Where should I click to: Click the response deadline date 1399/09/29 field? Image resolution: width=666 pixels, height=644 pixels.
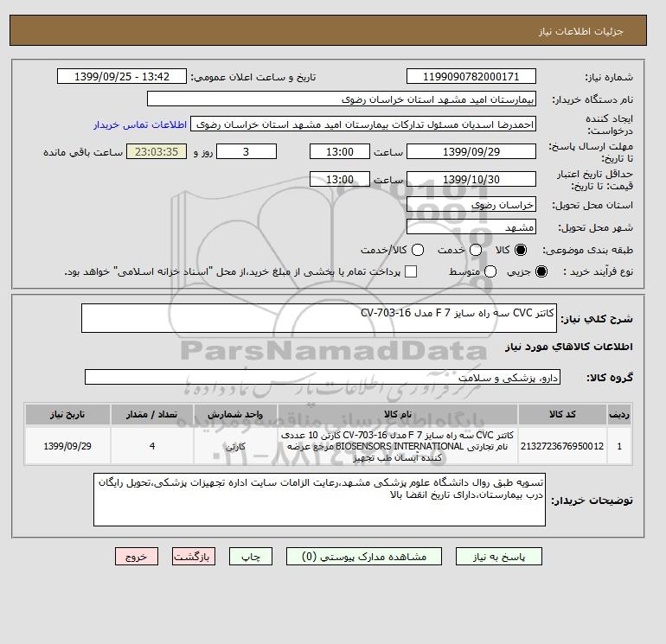point(471,151)
